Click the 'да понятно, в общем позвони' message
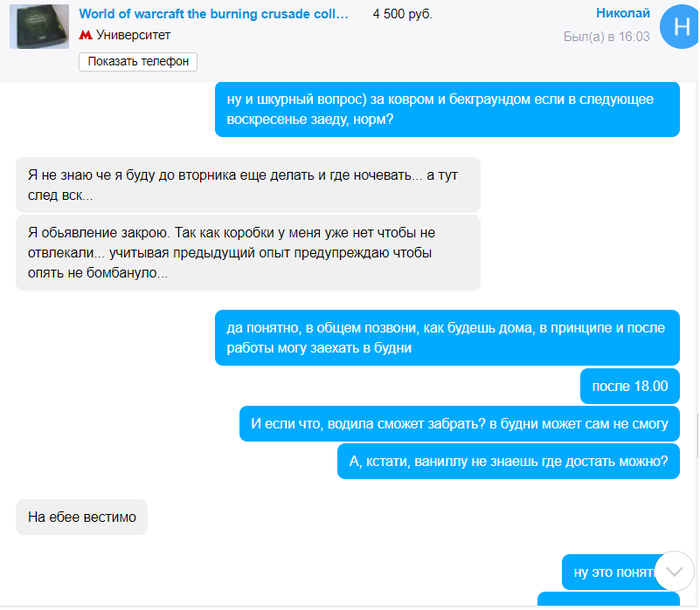700x610 pixels. click(x=447, y=338)
